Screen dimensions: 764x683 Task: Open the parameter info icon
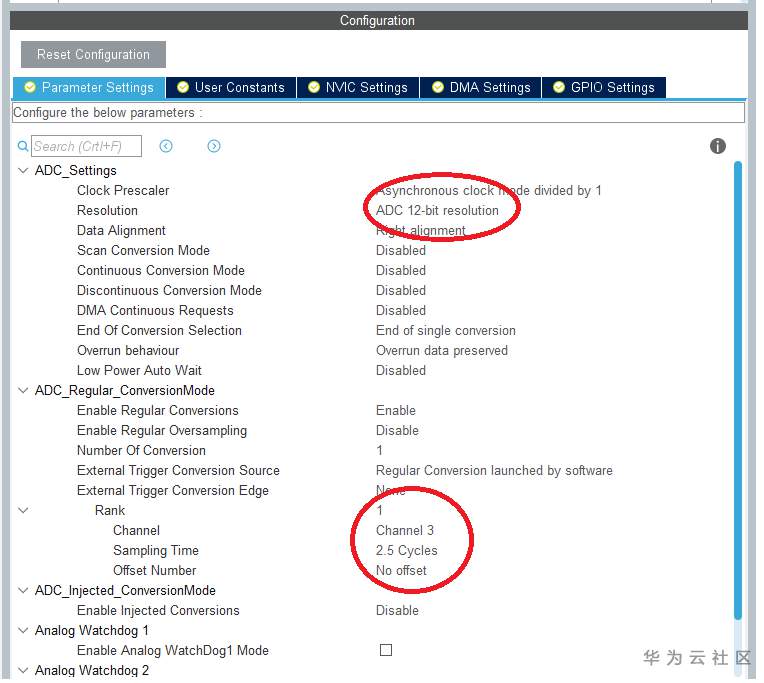coord(718,146)
